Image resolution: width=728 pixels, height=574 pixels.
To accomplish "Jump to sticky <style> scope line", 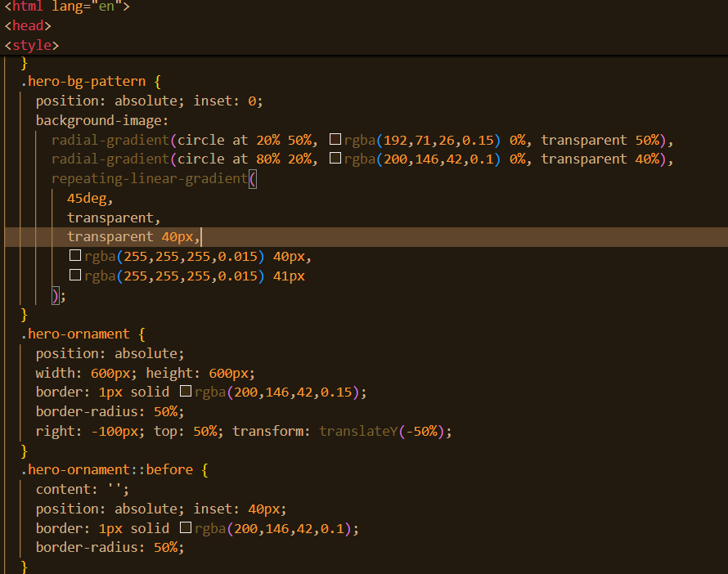I will (32, 46).
